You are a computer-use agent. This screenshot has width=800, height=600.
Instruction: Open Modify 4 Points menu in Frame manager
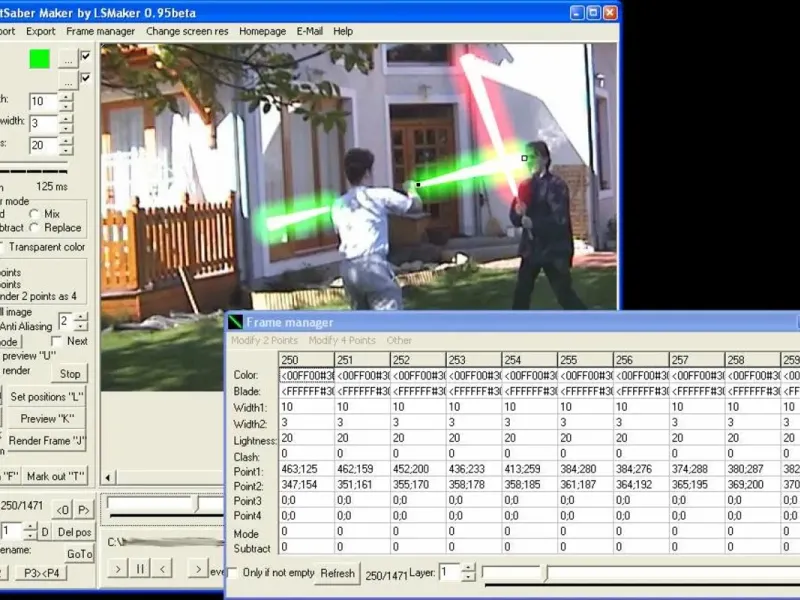click(x=342, y=340)
